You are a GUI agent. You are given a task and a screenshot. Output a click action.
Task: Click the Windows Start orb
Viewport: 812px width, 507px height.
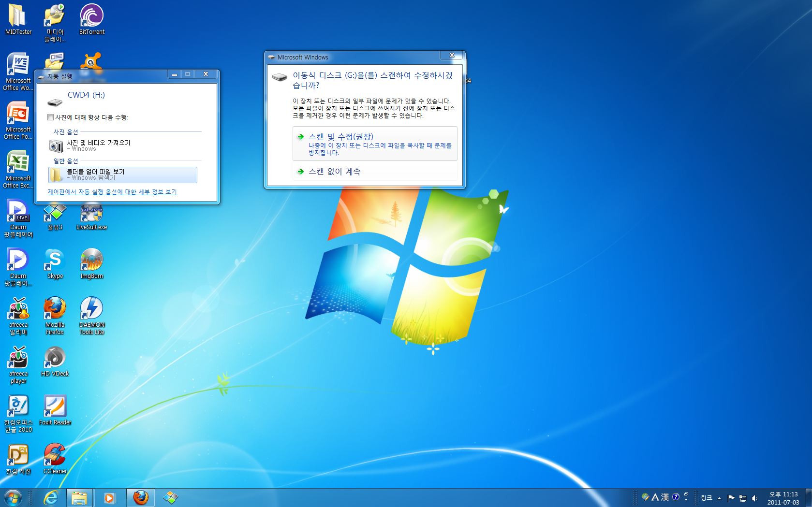coord(13,497)
